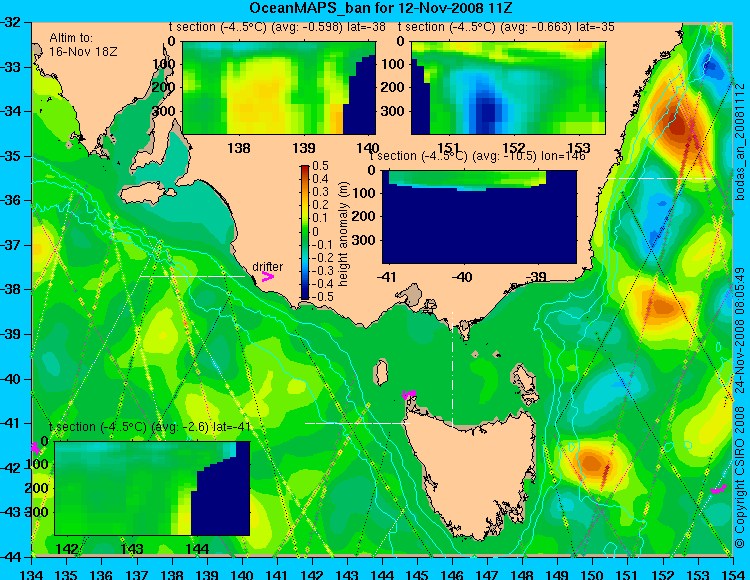This screenshot has width=750, height=580.
Task: Click the 't section' lon=146 heading text
Action: tap(477, 156)
